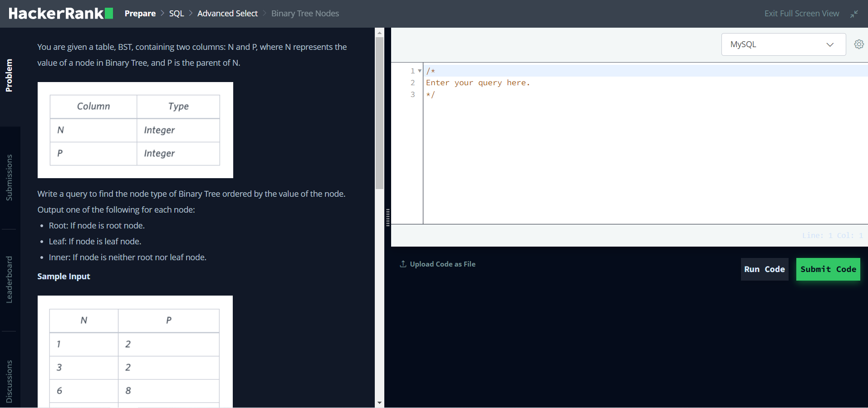Viewport: 868px width, 408px height.
Task: Open editor settings gear icon
Action: click(859, 44)
